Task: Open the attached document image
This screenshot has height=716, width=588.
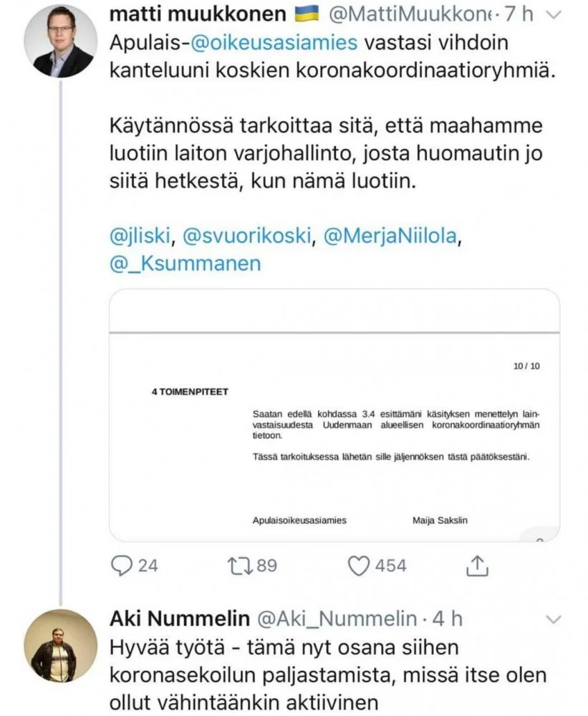Action: [x=334, y=415]
